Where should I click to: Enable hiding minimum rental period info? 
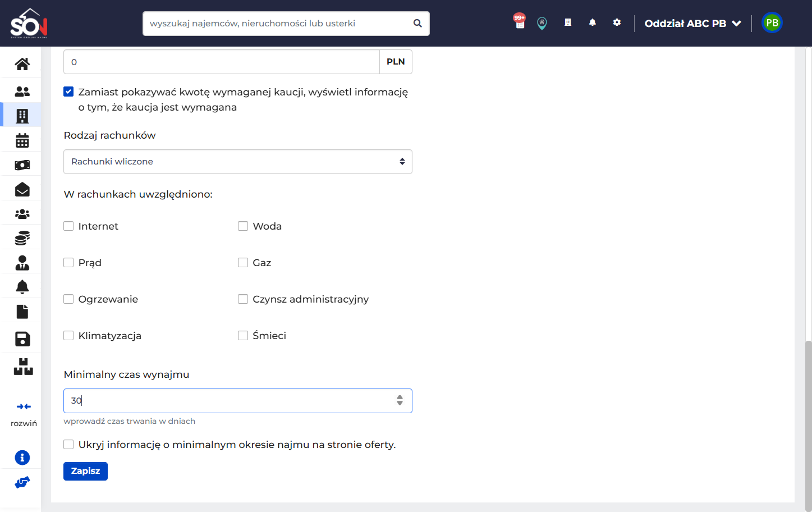(68, 445)
